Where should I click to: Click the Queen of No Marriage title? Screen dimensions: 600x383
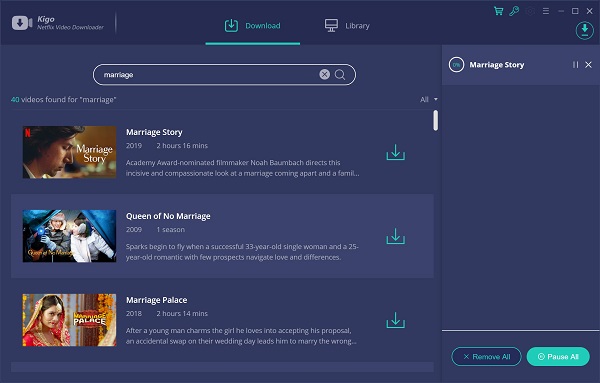coord(168,216)
